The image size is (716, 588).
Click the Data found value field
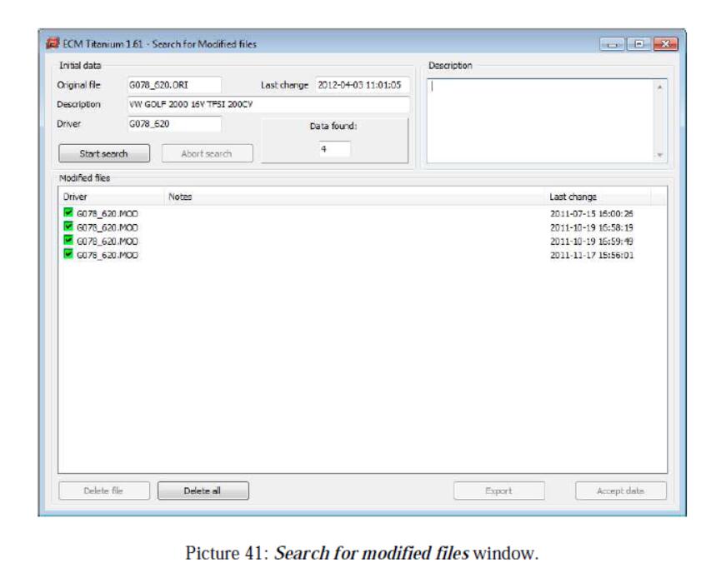335,149
